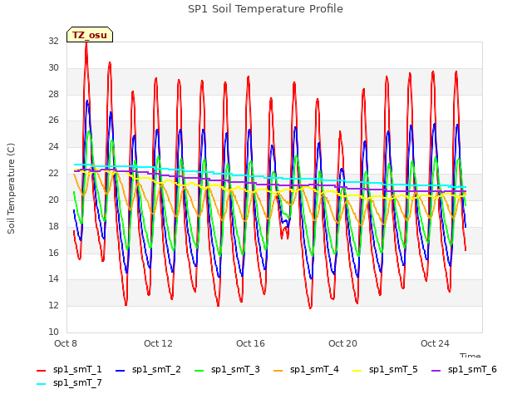
Task: Toggle the sp1_smT_1 legend entry
Action: (69, 369)
